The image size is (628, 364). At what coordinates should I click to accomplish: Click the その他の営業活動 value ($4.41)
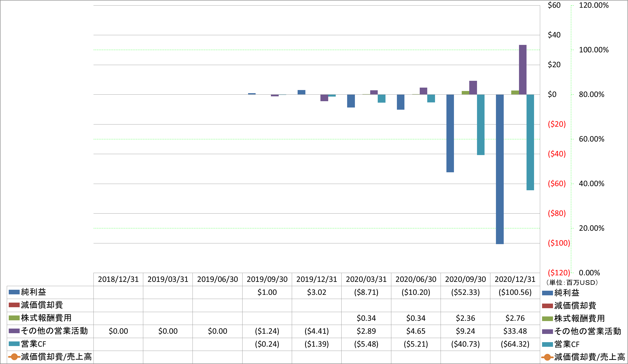pos(317,331)
